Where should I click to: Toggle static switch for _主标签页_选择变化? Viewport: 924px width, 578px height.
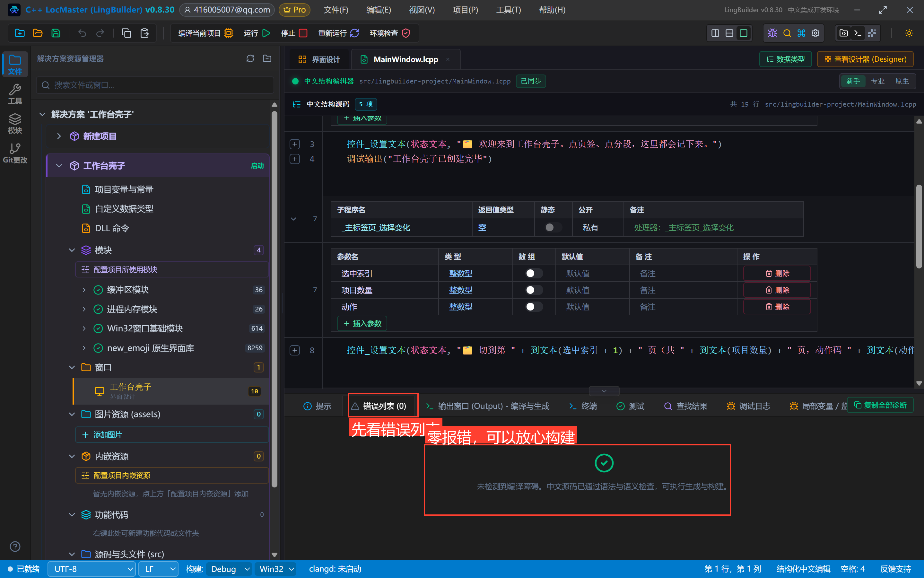[553, 227]
